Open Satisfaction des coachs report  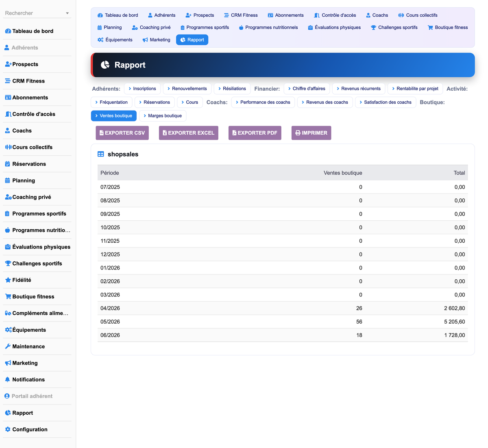coord(386,102)
